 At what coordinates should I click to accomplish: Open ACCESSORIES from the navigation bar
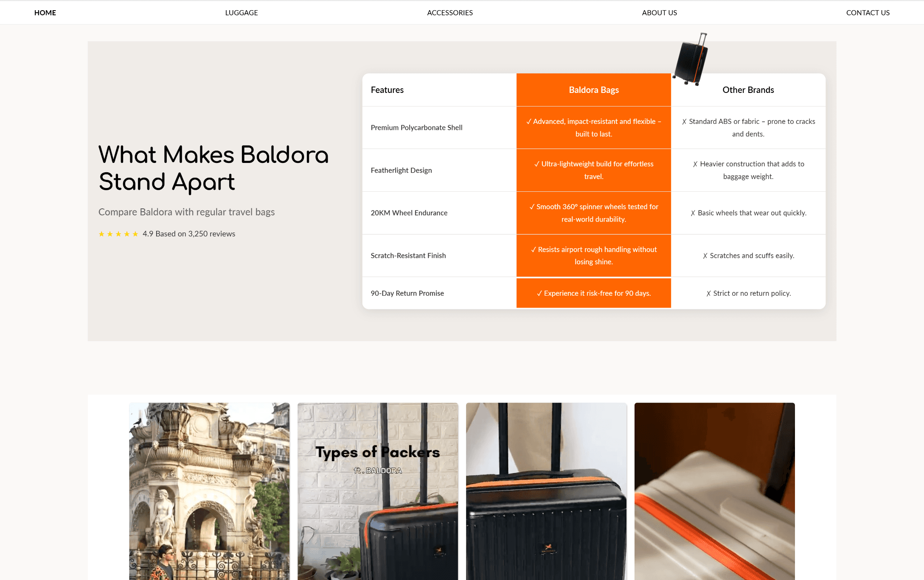[x=449, y=13]
